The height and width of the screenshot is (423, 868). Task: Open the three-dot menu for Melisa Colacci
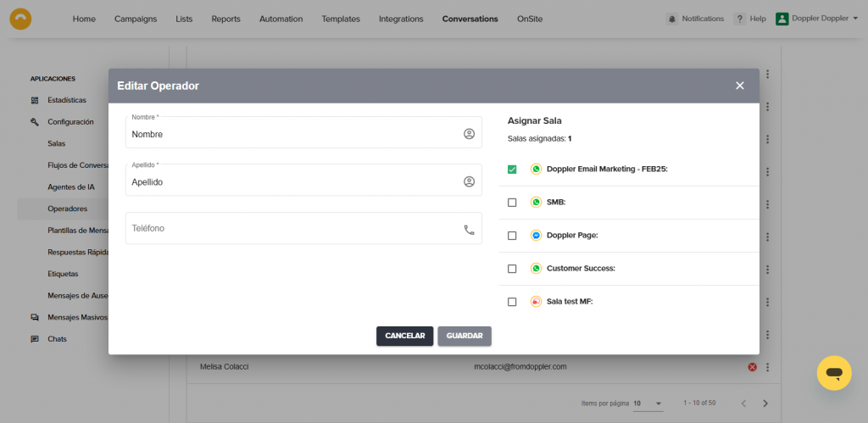click(x=767, y=367)
